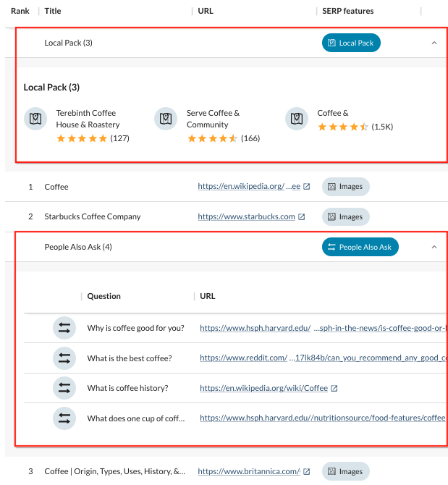Click arrows icon for 'What does one cup' question
The image size is (448, 485).
(x=64, y=418)
